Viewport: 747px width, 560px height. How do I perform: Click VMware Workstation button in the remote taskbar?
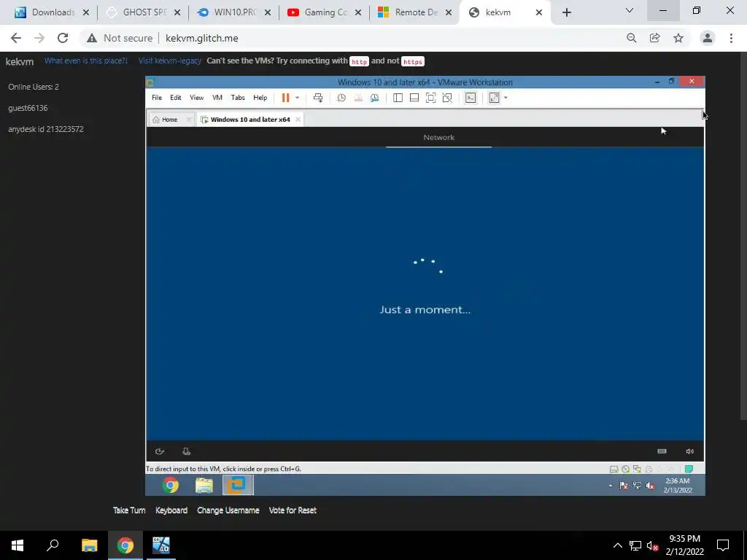click(x=238, y=485)
